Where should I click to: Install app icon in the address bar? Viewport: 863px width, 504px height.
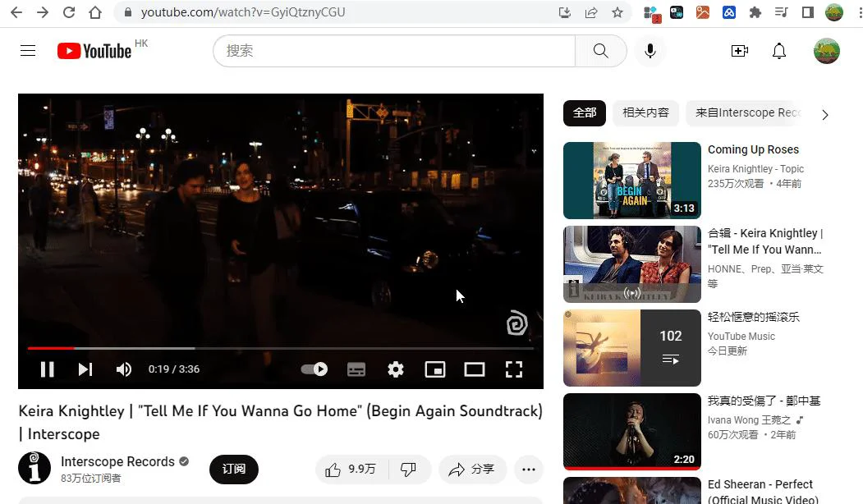tap(565, 12)
